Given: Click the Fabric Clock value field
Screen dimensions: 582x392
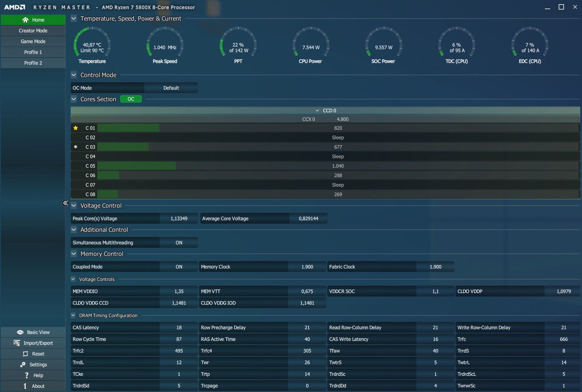Looking at the screenshot, I should pos(435,267).
